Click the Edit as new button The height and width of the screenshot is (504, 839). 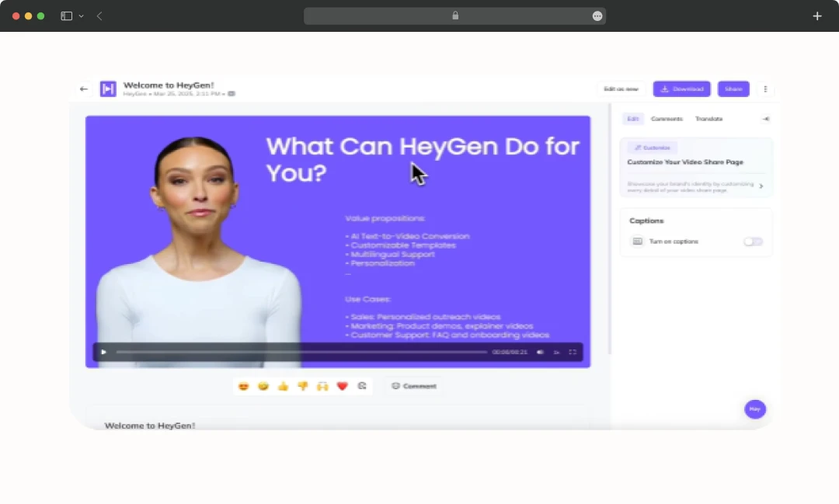[x=620, y=89]
